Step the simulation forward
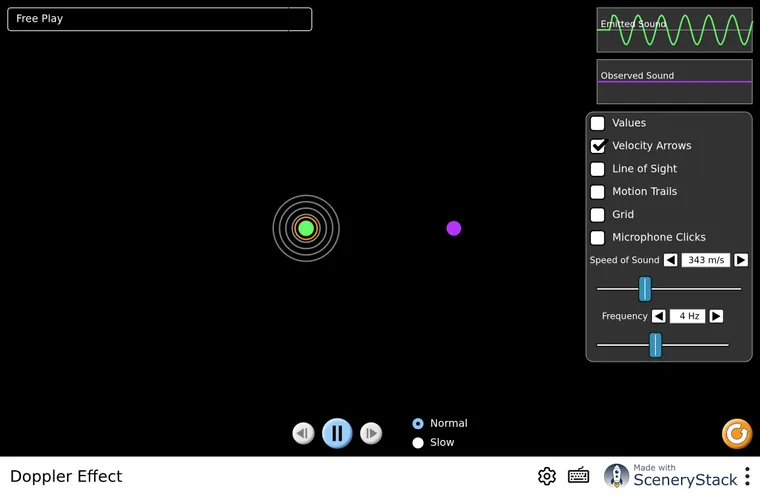Image resolution: width=760 pixels, height=496 pixels. pos(371,433)
